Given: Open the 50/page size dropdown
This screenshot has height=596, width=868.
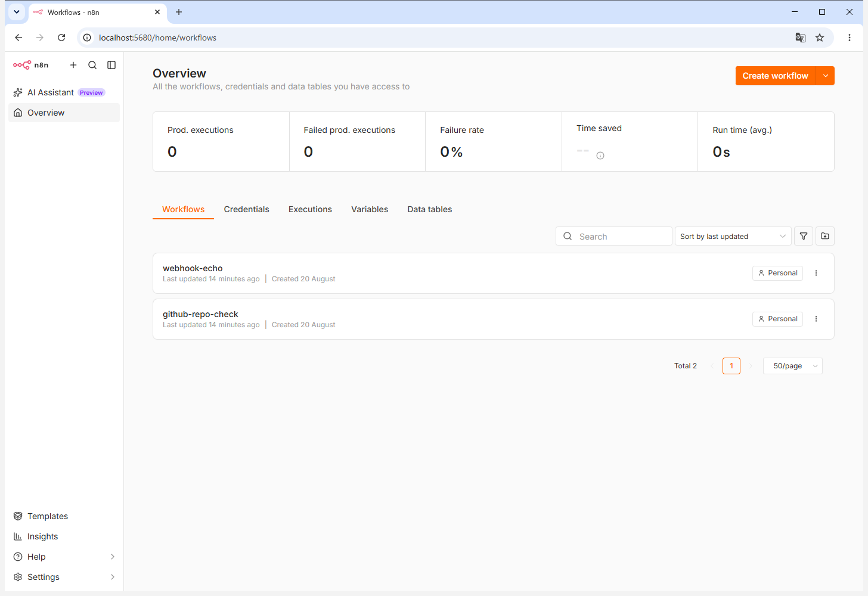Looking at the screenshot, I should click(793, 366).
